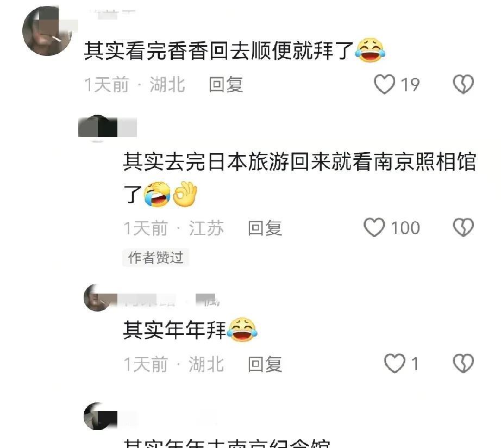This screenshot has height=448, width=501.
Task: Open avatar of the 其实年年拜 commenter
Action: point(97,298)
